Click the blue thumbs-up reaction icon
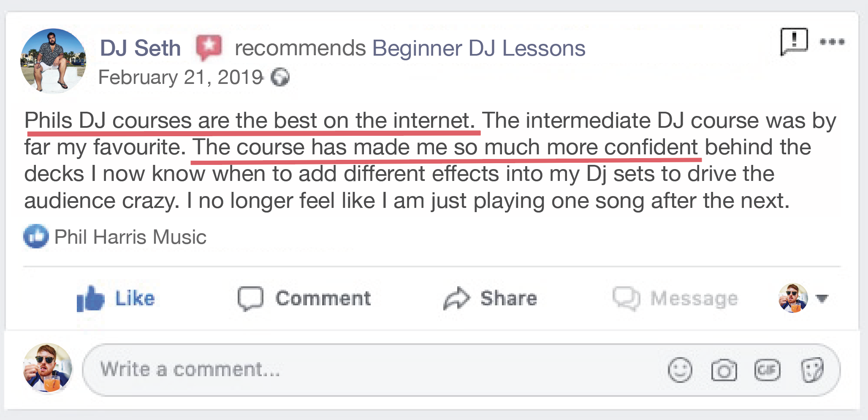This screenshot has height=420, width=868. [36, 236]
